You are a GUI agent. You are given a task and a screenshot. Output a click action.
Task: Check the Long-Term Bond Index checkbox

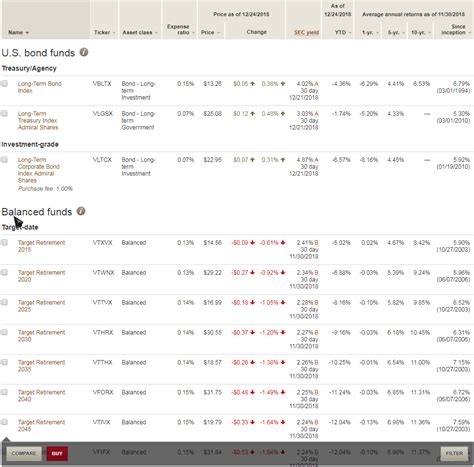coord(4,83)
